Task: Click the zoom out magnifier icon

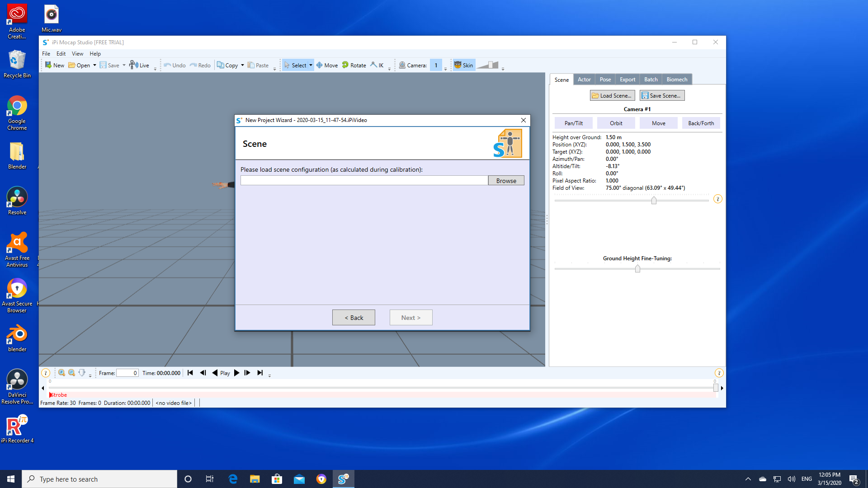Action: tap(71, 373)
